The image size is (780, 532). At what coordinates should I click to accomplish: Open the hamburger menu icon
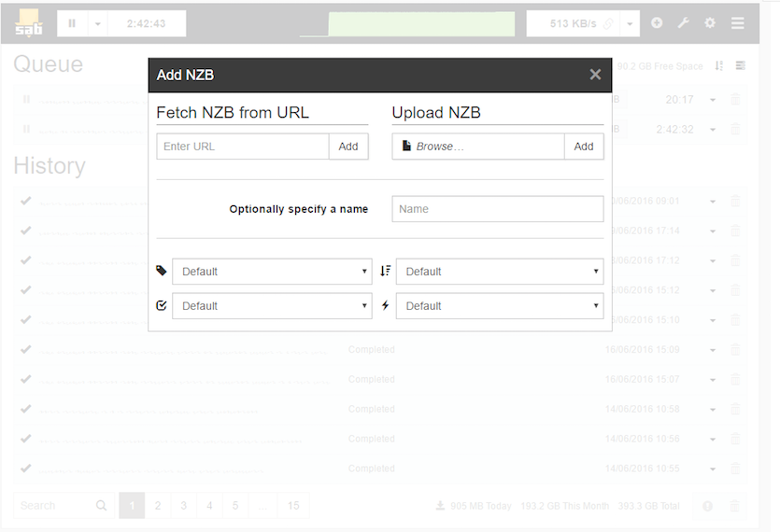pyautogui.click(x=738, y=23)
